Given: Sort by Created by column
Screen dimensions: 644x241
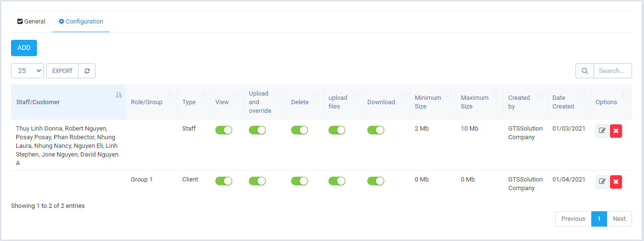Looking at the screenshot, I should [526, 102].
